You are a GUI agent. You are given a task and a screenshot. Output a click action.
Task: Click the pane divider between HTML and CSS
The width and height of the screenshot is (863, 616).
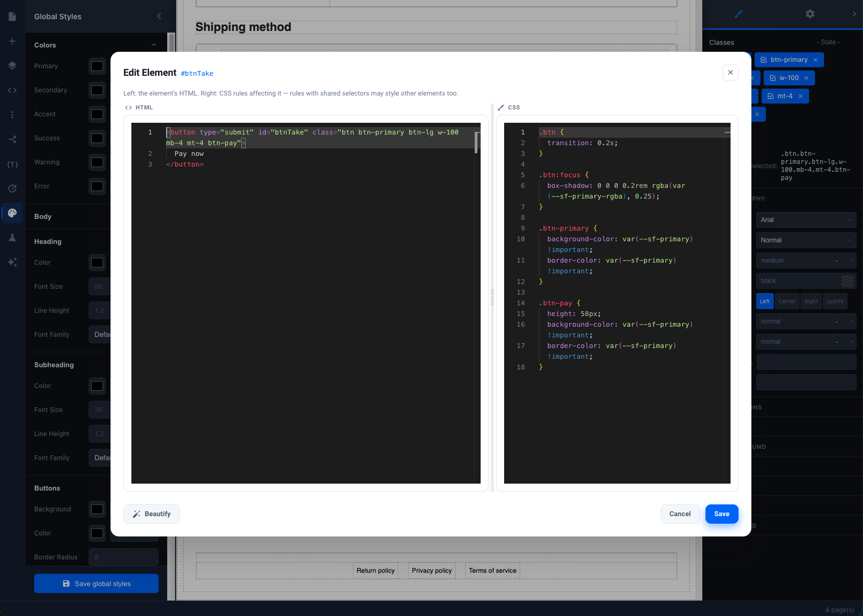[x=492, y=297]
